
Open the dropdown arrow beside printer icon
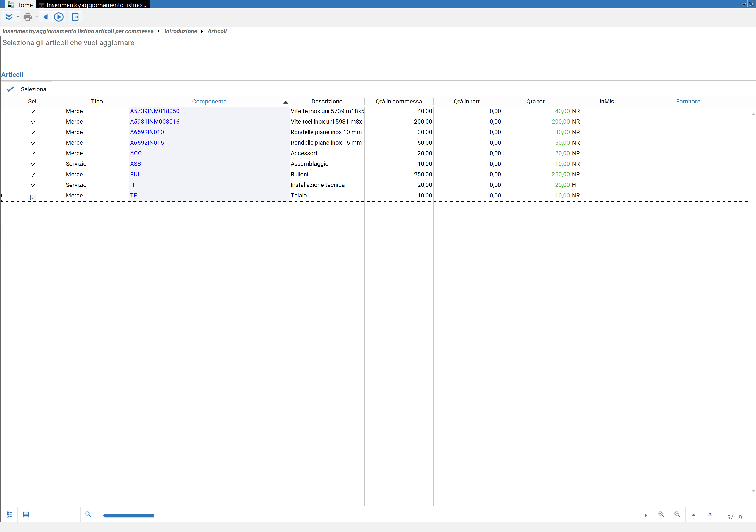pos(36,17)
